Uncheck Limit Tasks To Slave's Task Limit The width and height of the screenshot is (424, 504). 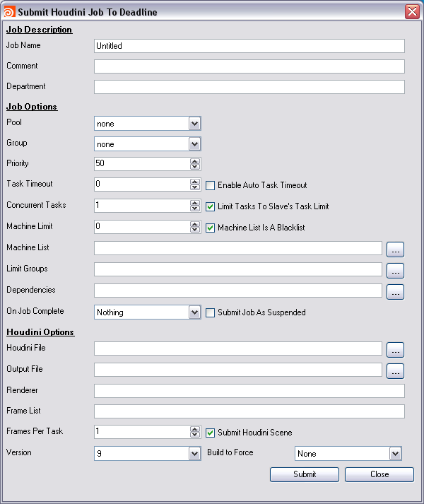click(x=211, y=206)
